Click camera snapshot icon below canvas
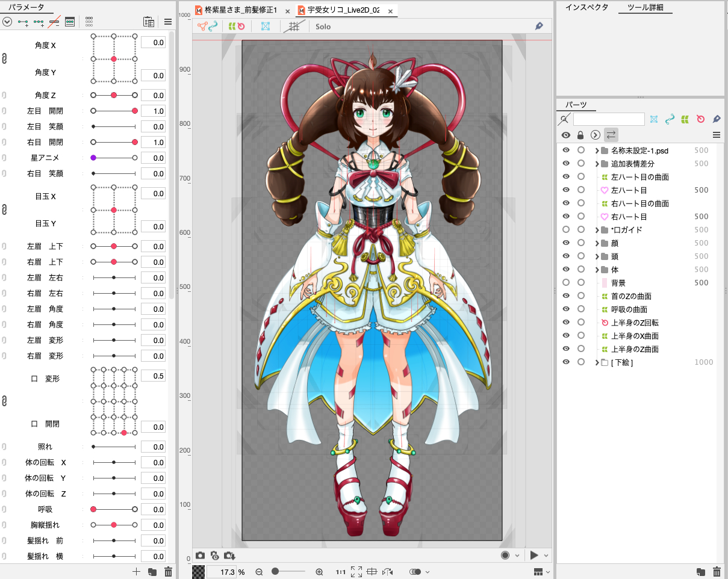 [x=201, y=556]
